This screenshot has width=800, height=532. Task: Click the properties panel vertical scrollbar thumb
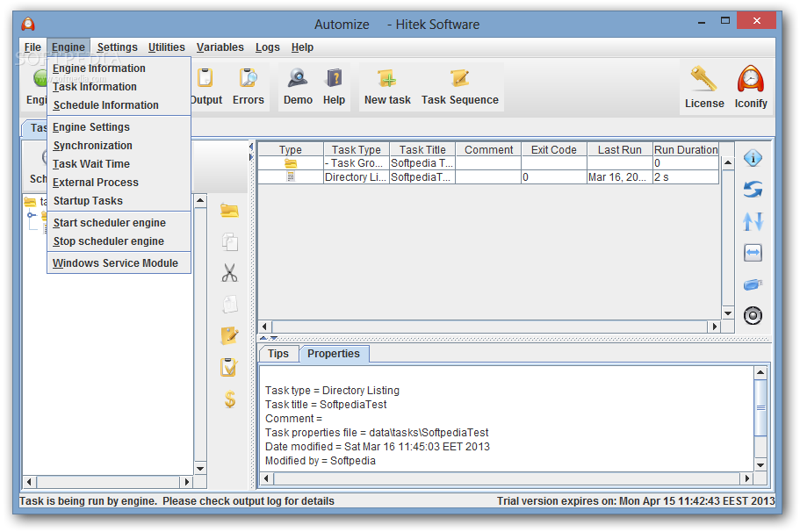(760, 407)
